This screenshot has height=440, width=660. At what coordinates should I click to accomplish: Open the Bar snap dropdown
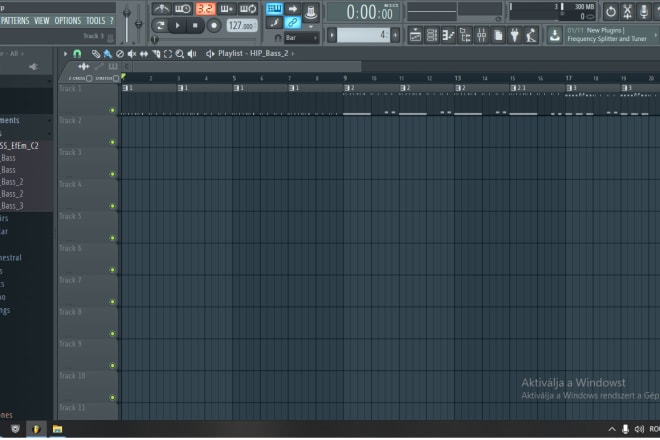tap(301, 38)
